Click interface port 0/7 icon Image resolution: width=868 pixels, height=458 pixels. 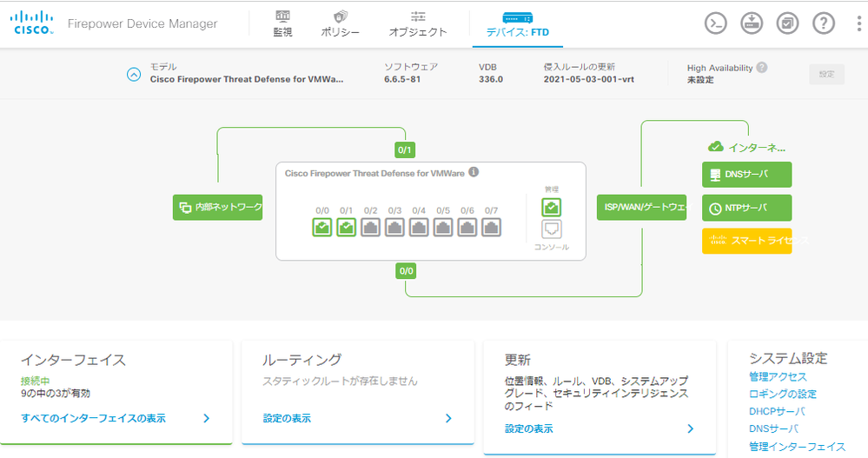pos(491,227)
